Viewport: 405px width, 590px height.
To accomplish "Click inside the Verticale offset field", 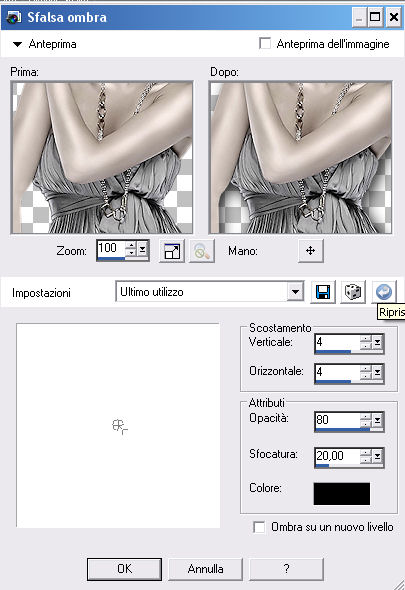I will pos(337,342).
